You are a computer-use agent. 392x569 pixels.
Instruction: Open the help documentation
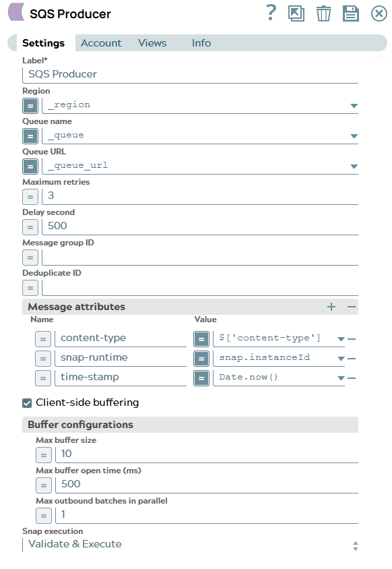pos(270,13)
